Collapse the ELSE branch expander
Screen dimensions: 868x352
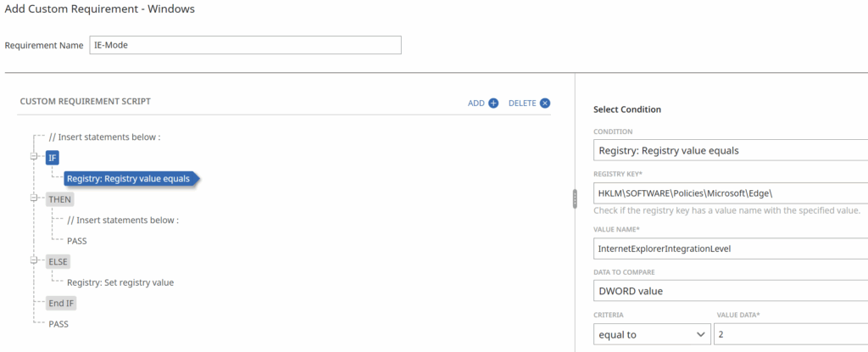point(34,261)
